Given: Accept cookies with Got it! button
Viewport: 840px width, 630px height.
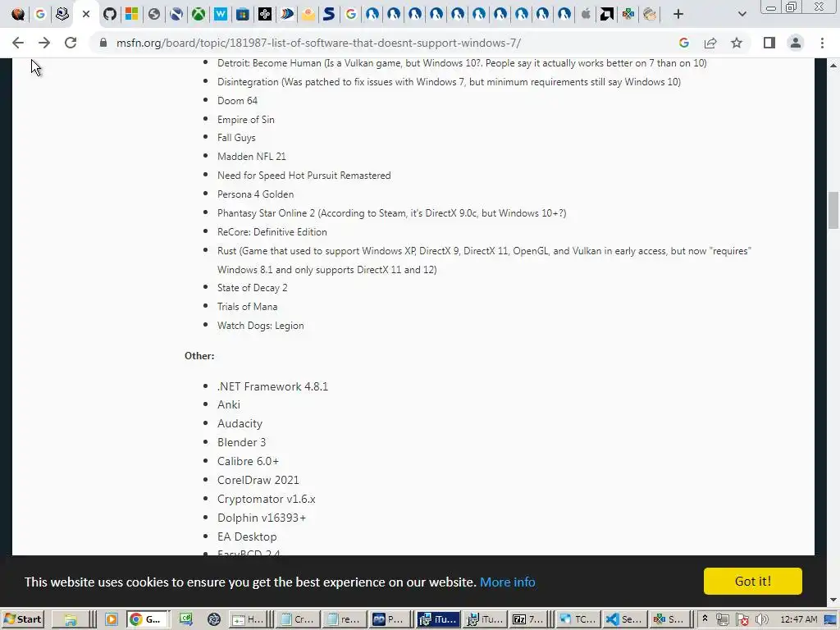Looking at the screenshot, I should 753,582.
